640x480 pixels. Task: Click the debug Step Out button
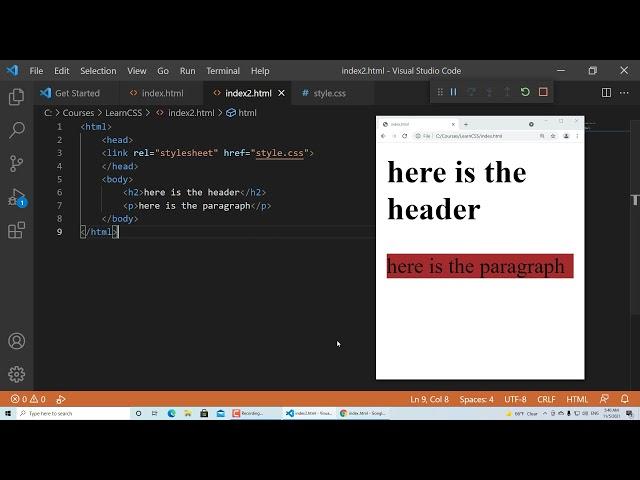pos(507,92)
